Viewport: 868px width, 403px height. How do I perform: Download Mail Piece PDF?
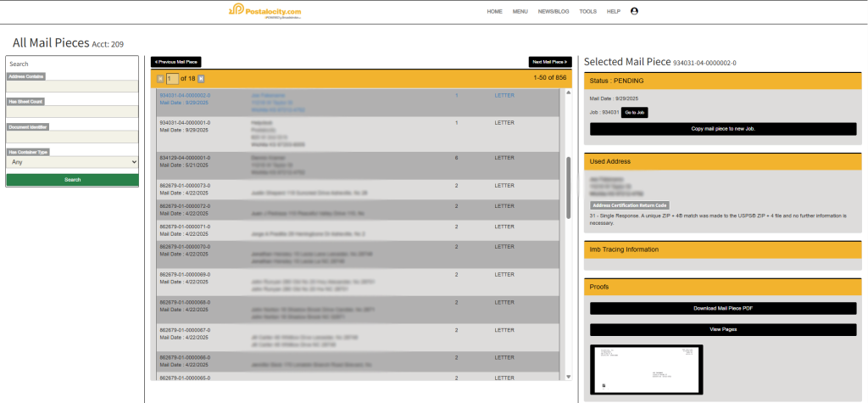pyautogui.click(x=723, y=308)
